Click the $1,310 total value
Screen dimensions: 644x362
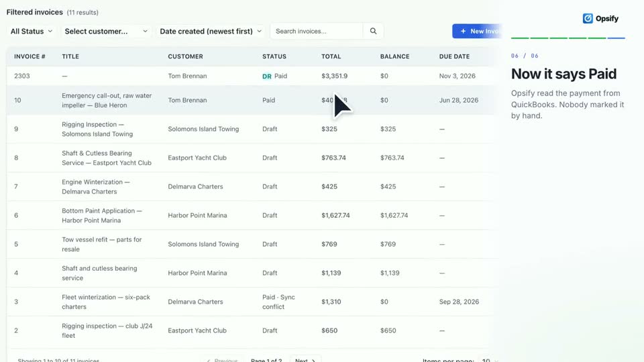(x=331, y=302)
